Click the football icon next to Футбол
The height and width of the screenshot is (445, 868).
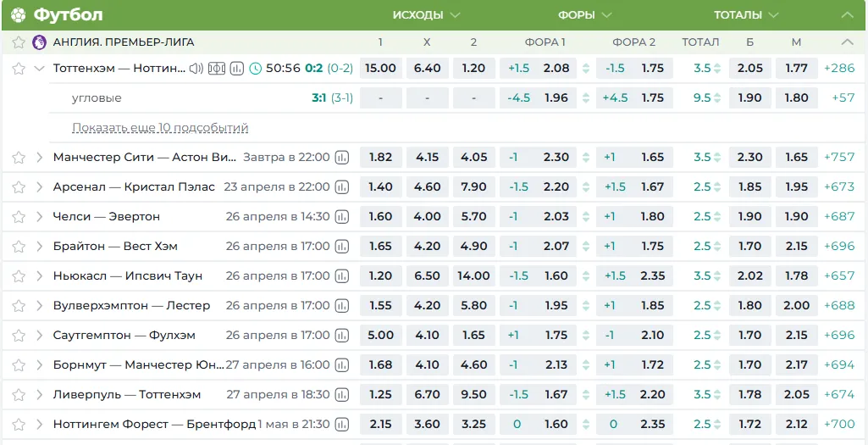(x=19, y=15)
